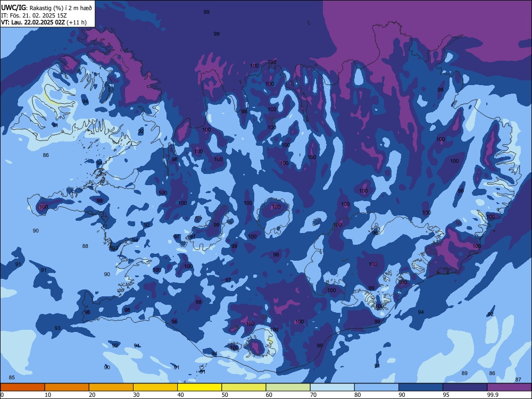Image resolution: width=532 pixels, height=399 pixels.
Task: Click the valid time 'VT: Lau. 22.02.2025 02Z (+11 h)'
Action: click(44, 22)
